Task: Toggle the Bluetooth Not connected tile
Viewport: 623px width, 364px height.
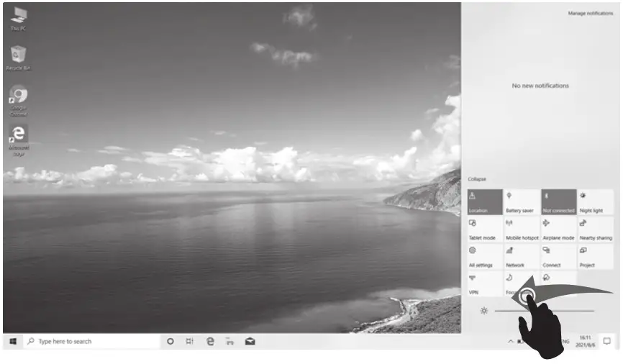Action: coord(559,202)
